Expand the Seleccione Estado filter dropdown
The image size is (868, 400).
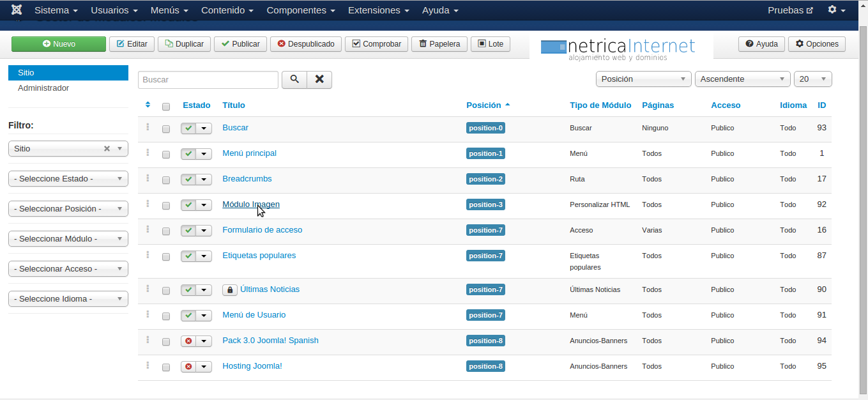68,179
